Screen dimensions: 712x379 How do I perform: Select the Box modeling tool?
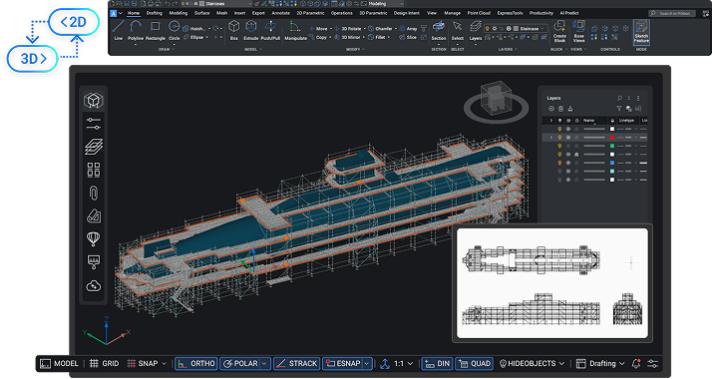tap(234, 30)
